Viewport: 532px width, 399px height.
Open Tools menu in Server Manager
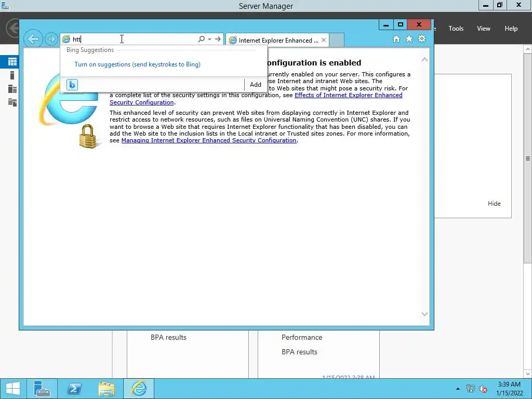[x=456, y=29]
